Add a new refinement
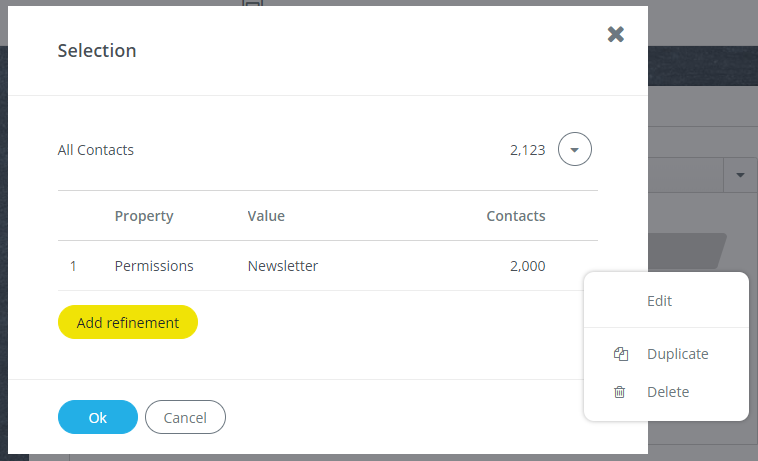The height and width of the screenshot is (461, 758). (x=128, y=322)
